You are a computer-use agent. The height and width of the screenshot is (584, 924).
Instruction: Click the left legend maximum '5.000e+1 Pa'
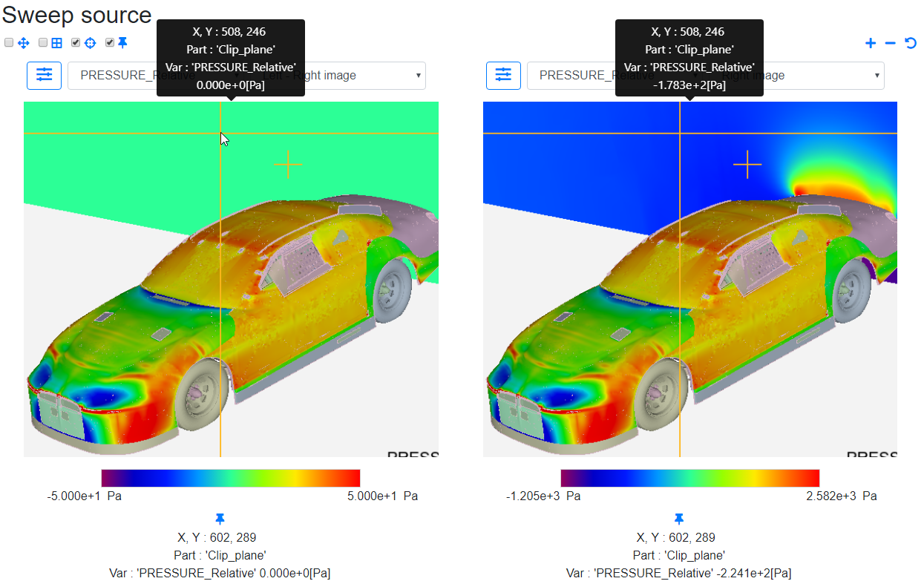pos(382,496)
